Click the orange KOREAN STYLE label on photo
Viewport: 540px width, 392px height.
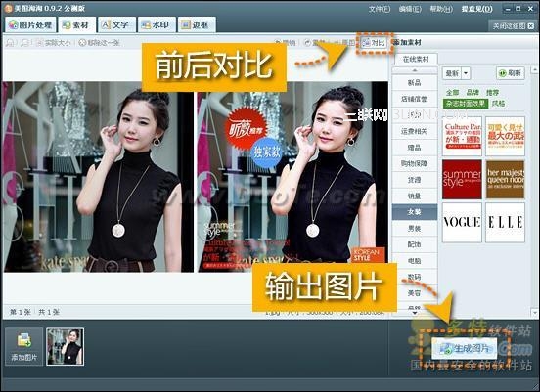coord(368,255)
